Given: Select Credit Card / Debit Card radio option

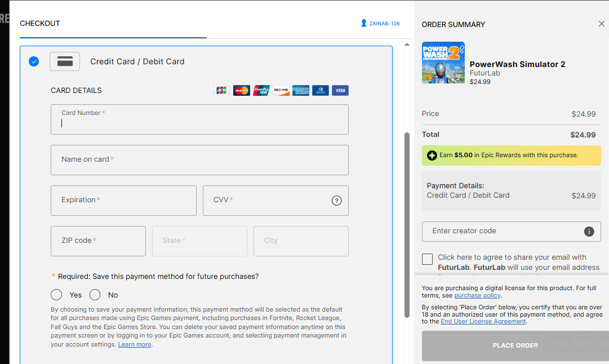Looking at the screenshot, I should click(34, 61).
